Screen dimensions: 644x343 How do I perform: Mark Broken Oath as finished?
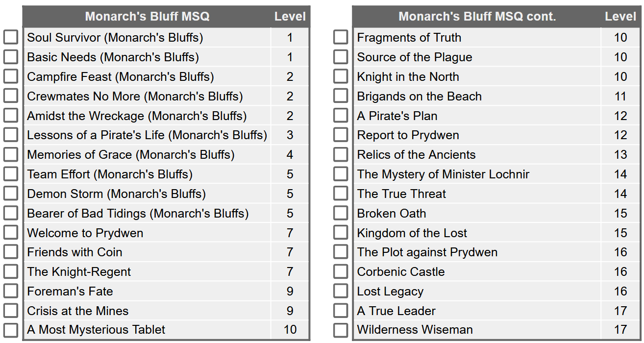pyautogui.click(x=341, y=213)
